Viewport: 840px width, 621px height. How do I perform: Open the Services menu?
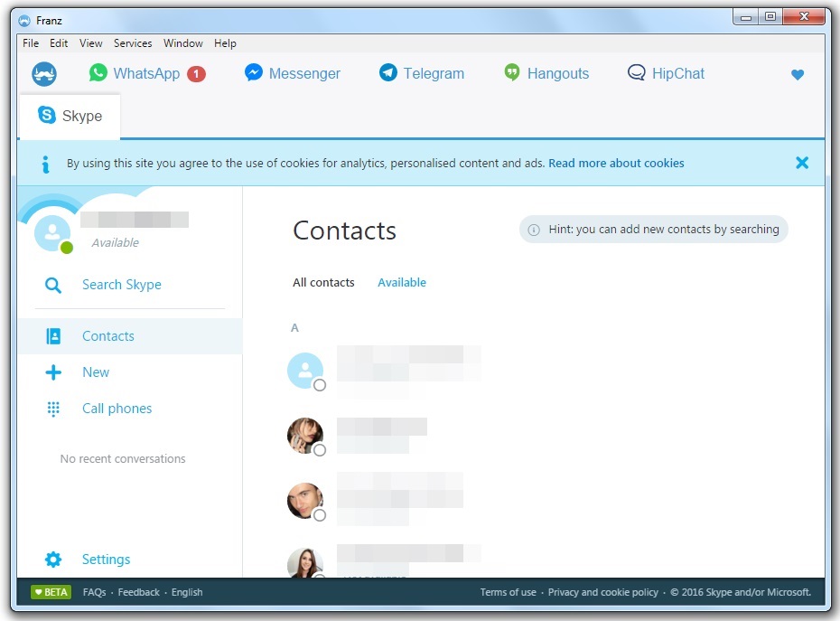tap(132, 42)
